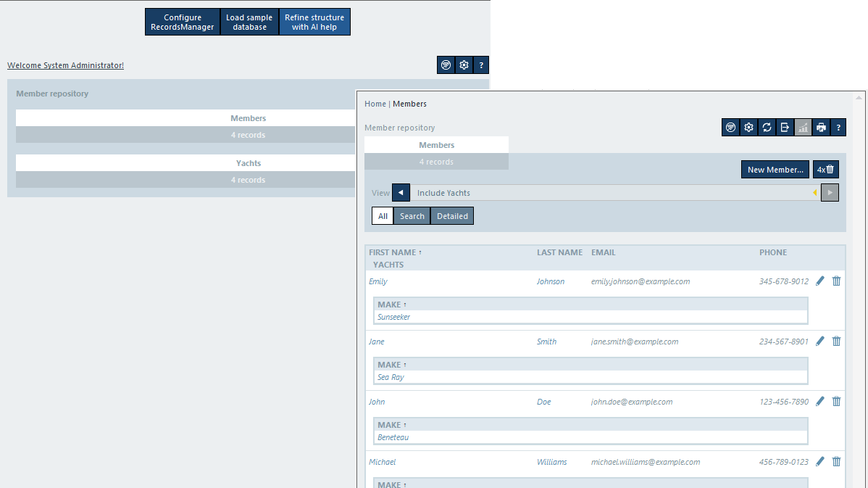This screenshot has height=488, width=868.
Task: Click the New Member... button
Action: 775,170
